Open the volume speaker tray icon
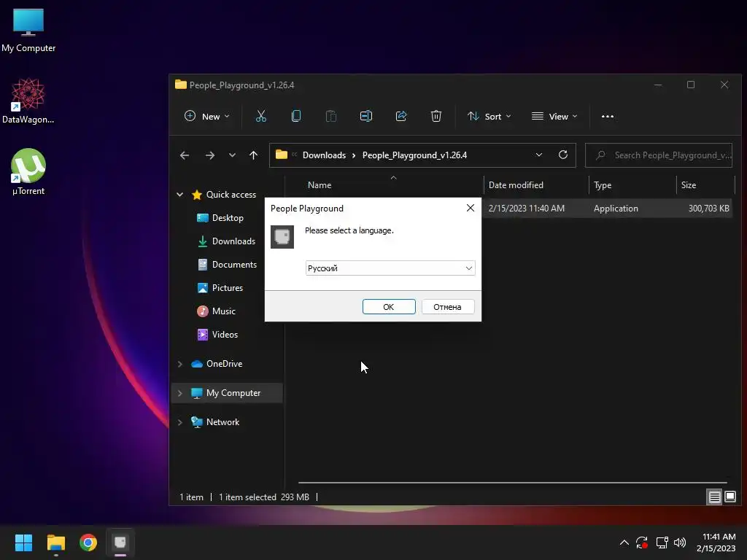 [x=680, y=542]
